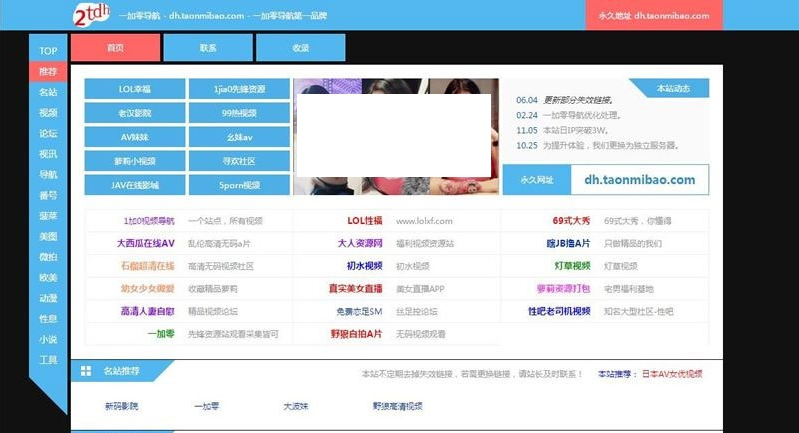Click the www.lolxf.com description text
The image size is (799, 433).
424,221
